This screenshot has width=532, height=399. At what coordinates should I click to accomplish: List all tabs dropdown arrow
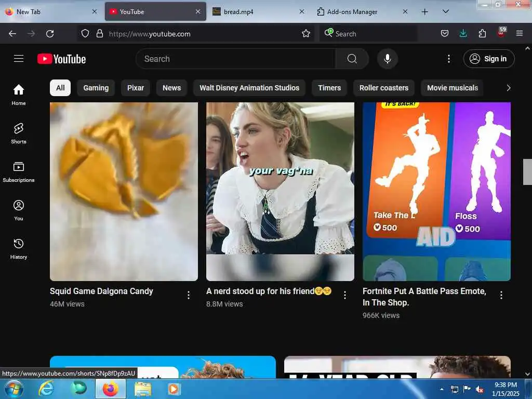point(446,11)
